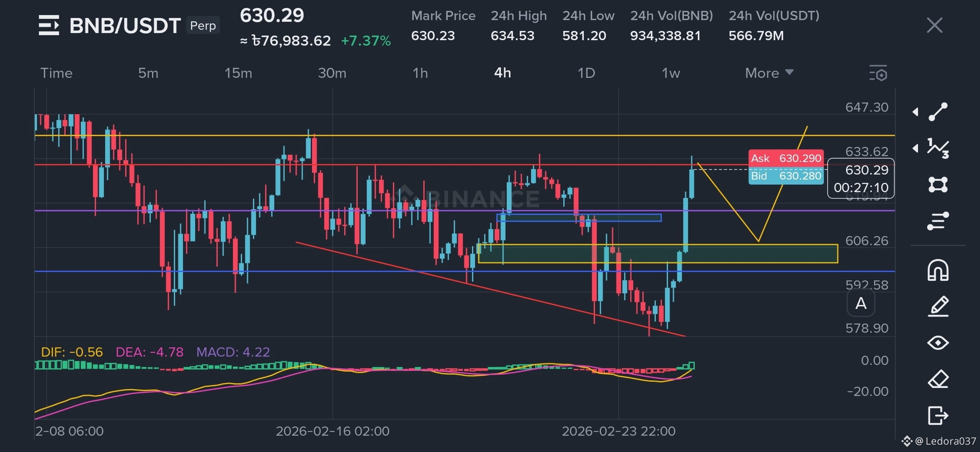Viewport: 980px width, 452px height.
Task: Open the market list menu icon
Action: point(49,25)
